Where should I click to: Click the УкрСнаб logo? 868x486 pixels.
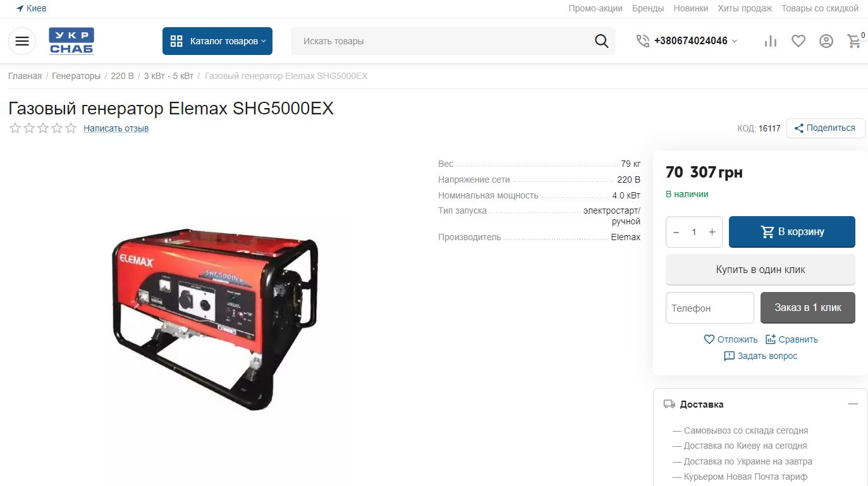(x=71, y=41)
